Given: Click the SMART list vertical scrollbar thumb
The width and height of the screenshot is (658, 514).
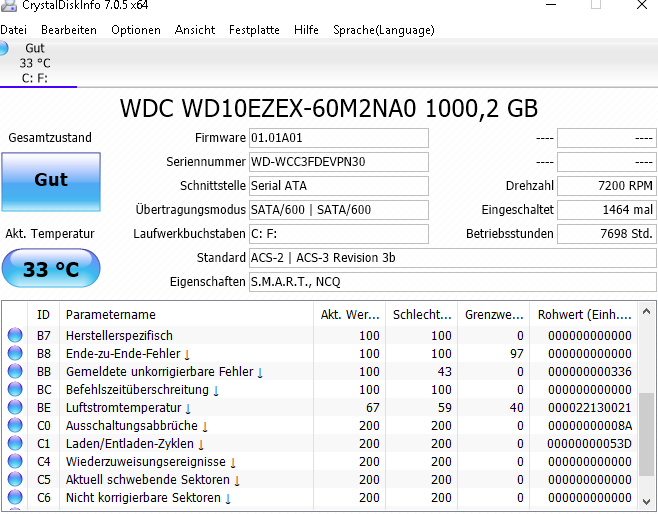Looking at the screenshot, I should 646,435.
